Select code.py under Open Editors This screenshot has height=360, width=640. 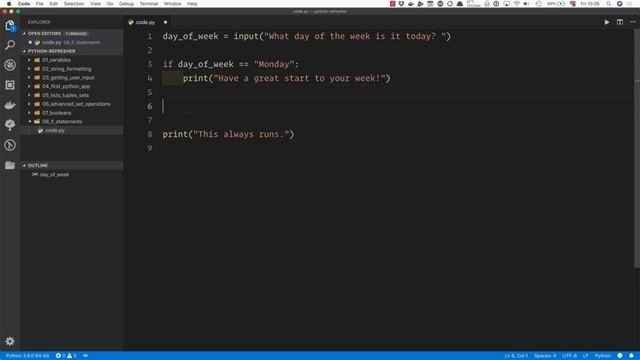72,42
